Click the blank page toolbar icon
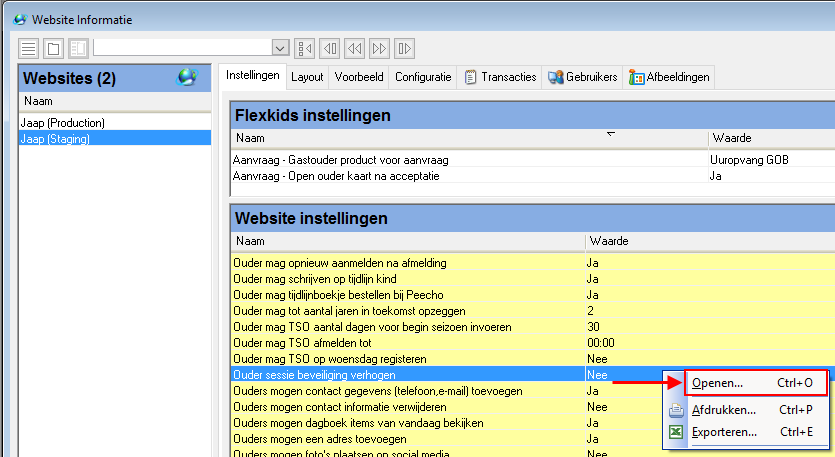The height and width of the screenshot is (457, 835). click(x=53, y=48)
